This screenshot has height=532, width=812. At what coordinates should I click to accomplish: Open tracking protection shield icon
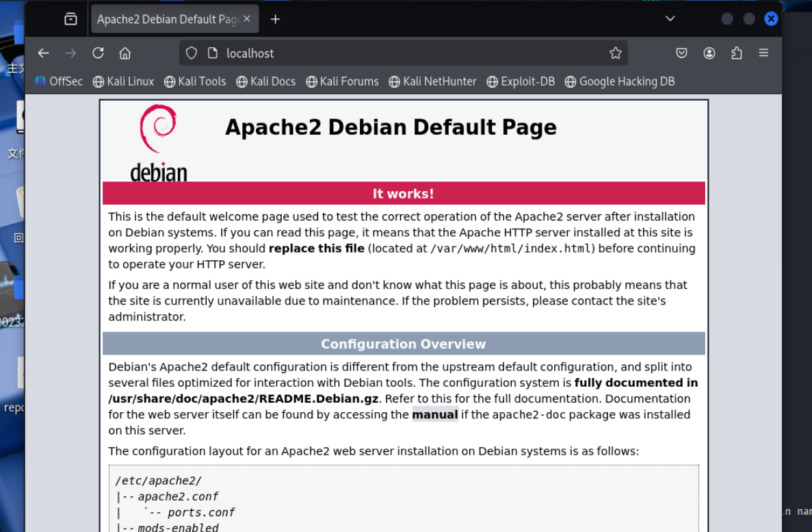[x=192, y=53]
